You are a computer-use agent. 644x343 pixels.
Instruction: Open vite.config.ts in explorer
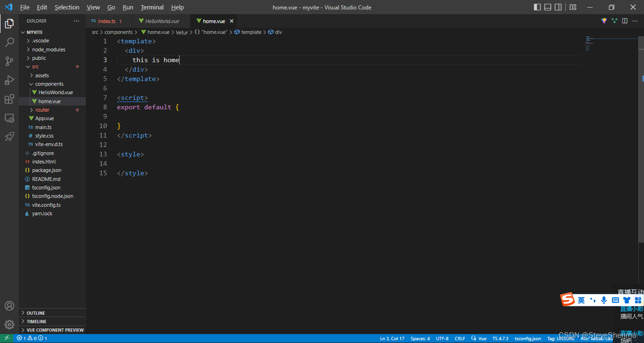point(52,205)
